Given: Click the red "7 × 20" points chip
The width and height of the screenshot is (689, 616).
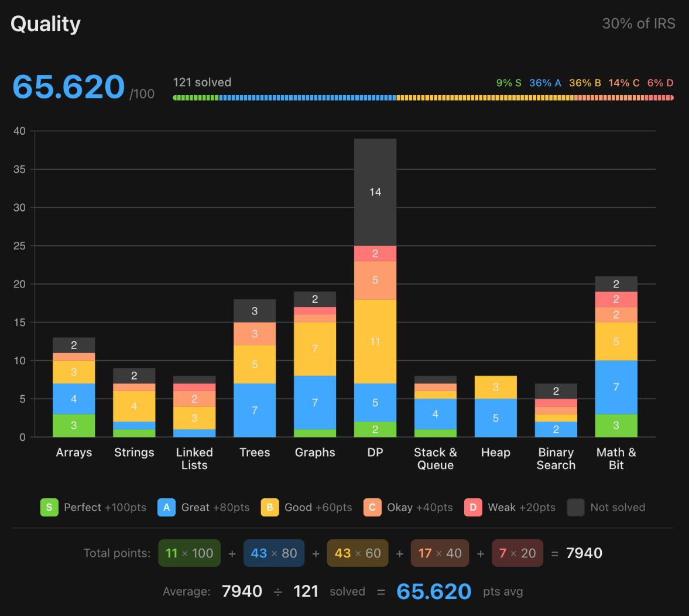Looking at the screenshot, I should (517, 553).
